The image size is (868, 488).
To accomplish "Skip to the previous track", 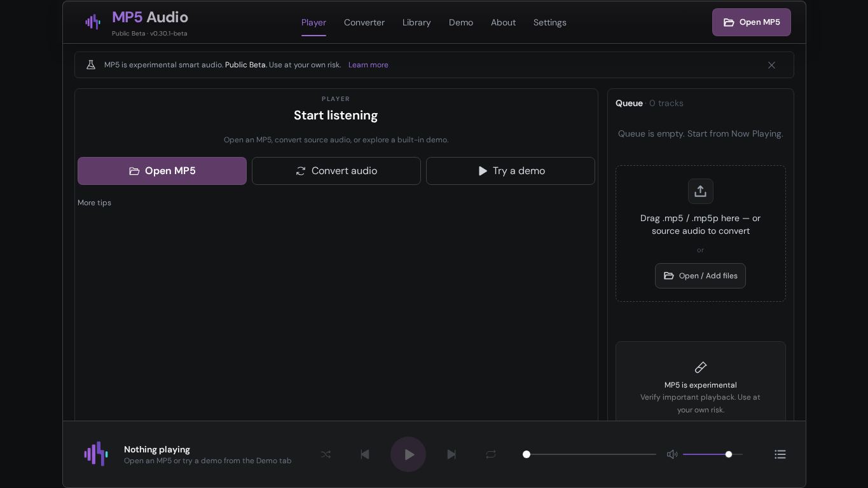I will [x=365, y=454].
